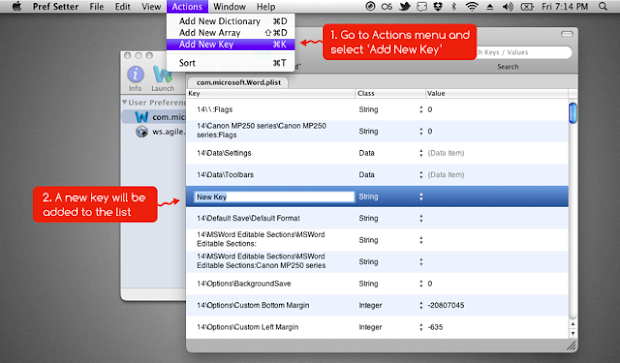The width and height of the screenshot is (620, 363).
Task: Click the toolbar toggle pill button in title bar
Action: [x=567, y=34]
